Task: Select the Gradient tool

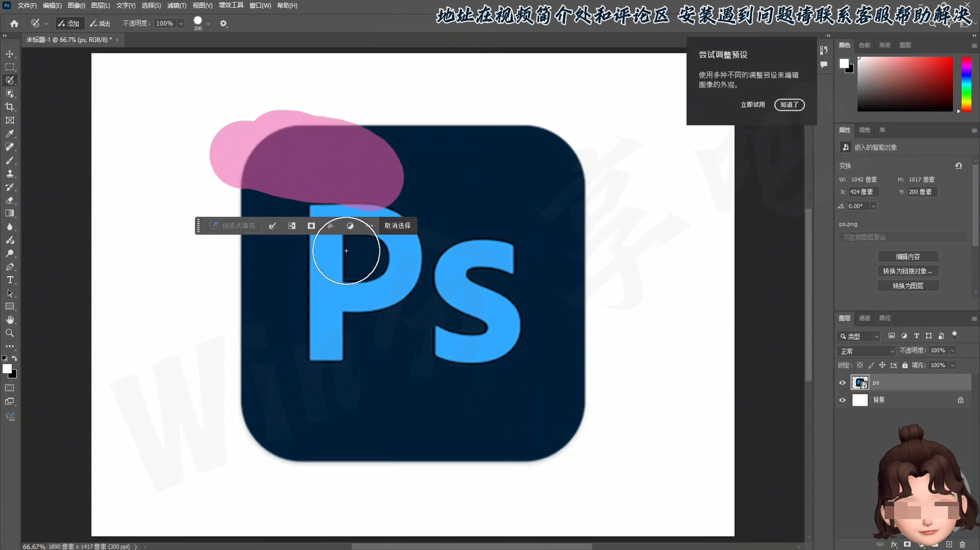Action: [x=10, y=213]
